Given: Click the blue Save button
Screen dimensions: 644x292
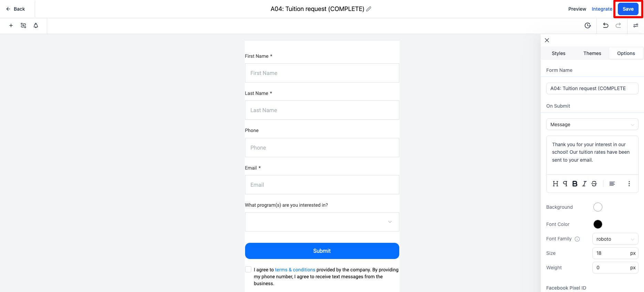Looking at the screenshot, I should pos(628,9).
